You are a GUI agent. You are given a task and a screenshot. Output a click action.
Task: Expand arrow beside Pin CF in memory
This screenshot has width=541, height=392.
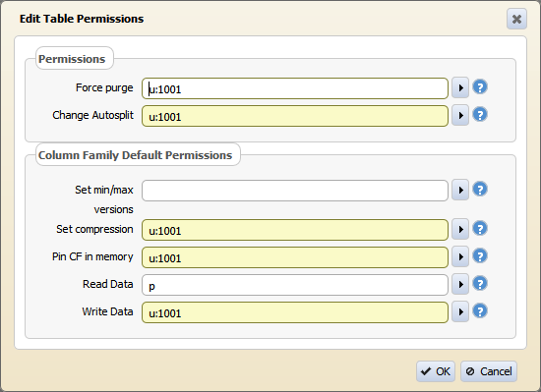pos(460,256)
